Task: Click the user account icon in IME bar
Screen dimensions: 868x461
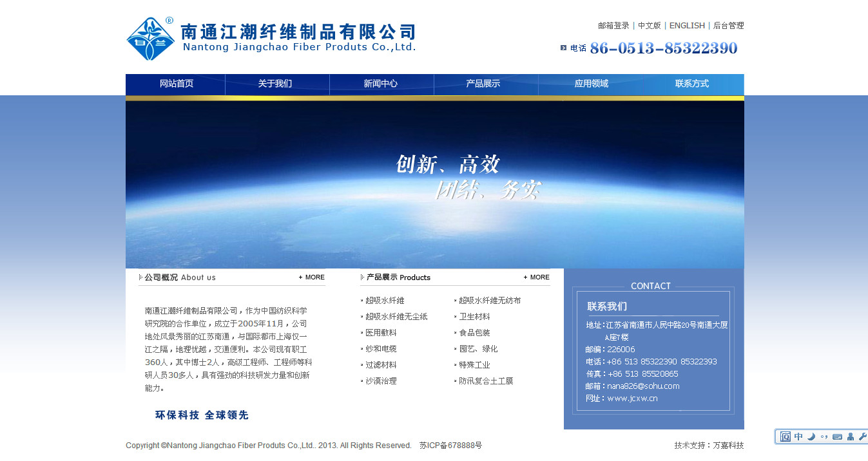Action: pos(851,437)
